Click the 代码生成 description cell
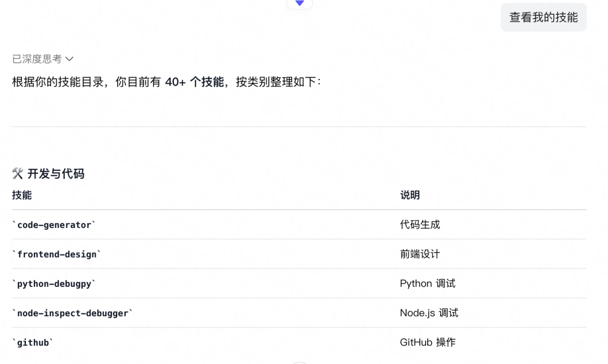608x364 pixels. coord(420,225)
